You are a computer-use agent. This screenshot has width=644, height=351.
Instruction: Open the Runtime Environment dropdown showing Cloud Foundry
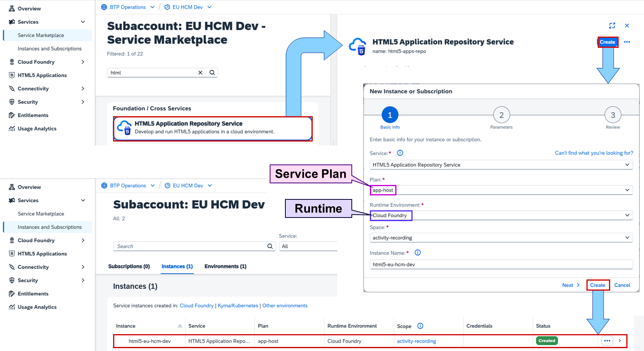click(x=627, y=216)
